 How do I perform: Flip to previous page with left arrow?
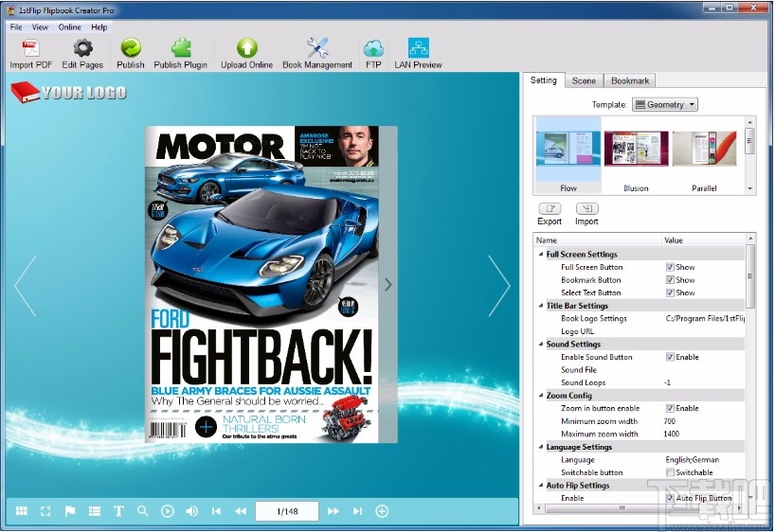pyautogui.click(x=26, y=286)
